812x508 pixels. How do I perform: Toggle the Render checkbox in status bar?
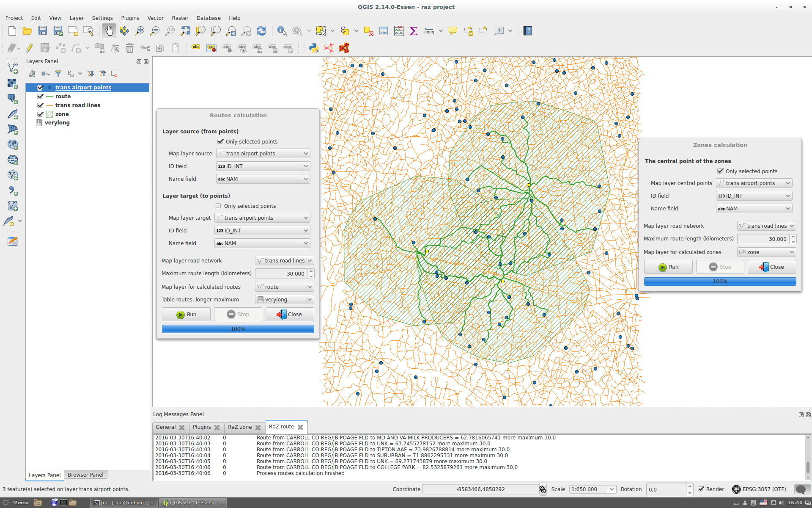(701, 489)
